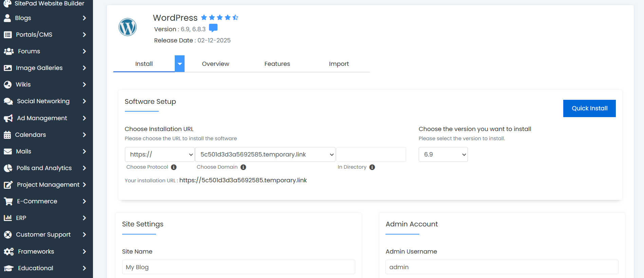Click the In Directory input field
Viewport: 644px width, 278px height.
pyautogui.click(x=371, y=154)
